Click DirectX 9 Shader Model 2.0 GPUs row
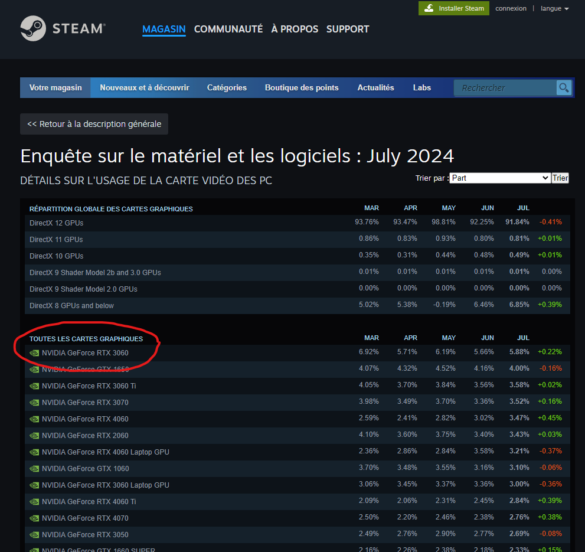The height and width of the screenshot is (552, 585). [297, 289]
